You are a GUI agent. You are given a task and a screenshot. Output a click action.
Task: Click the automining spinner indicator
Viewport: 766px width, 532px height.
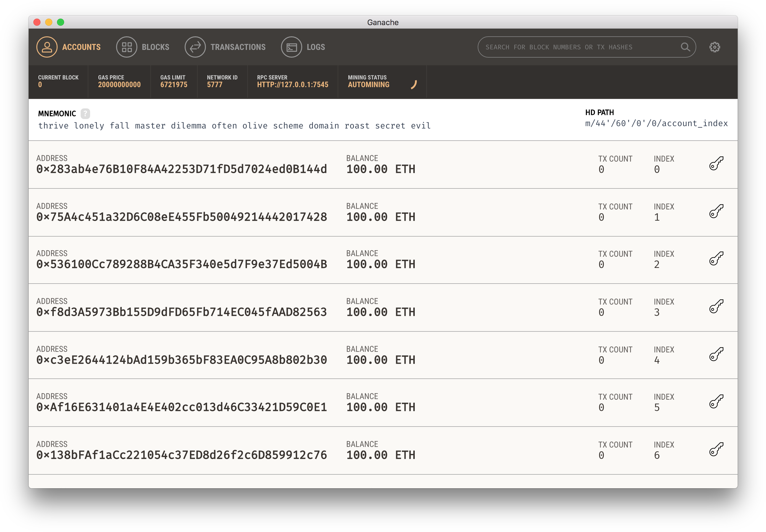(x=414, y=84)
